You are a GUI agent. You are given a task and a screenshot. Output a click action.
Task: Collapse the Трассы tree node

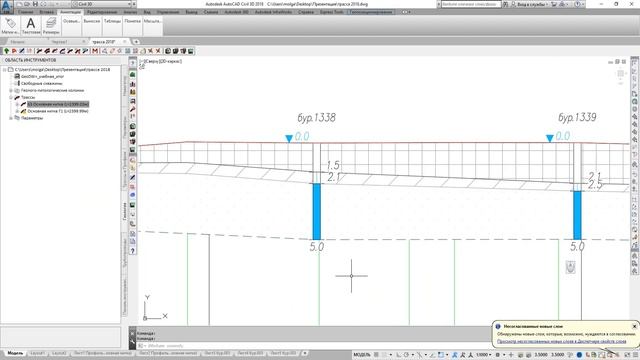coord(11,97)
